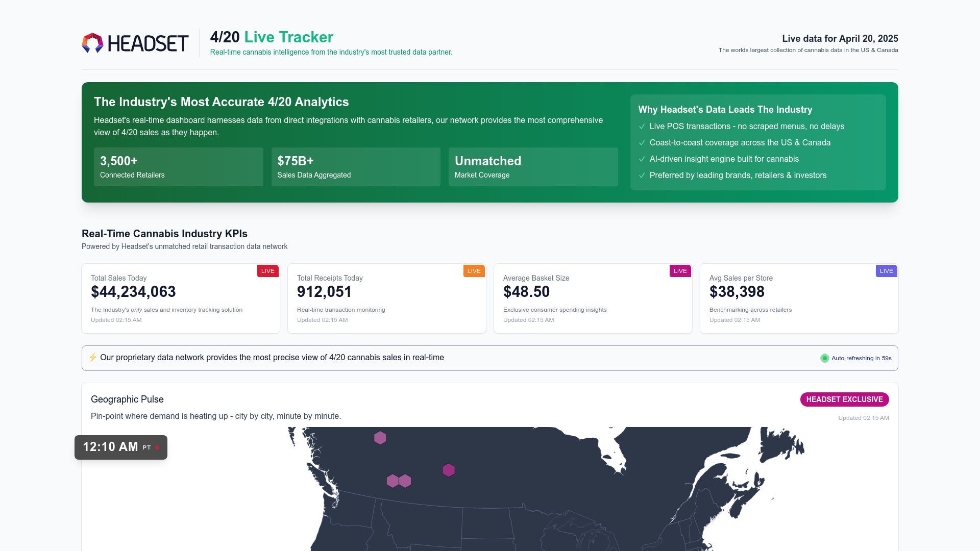Open the Unmatched Market Coverage tile
The image size is (980, 551).
click(x=533, y=167)
